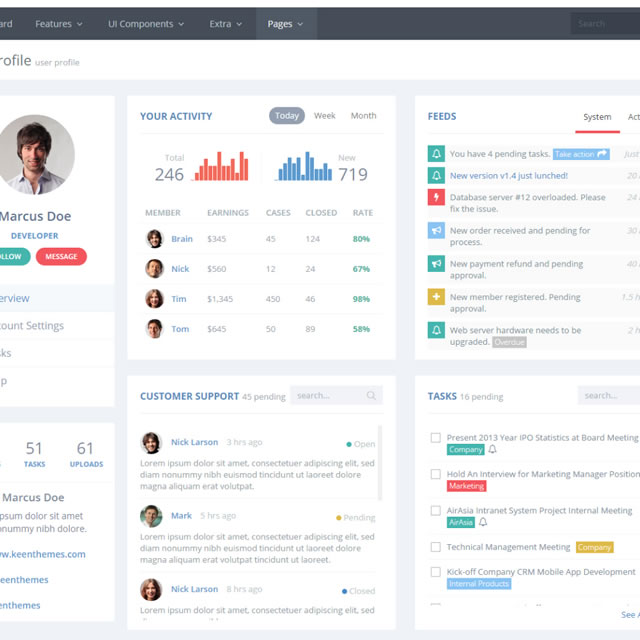Screen dimensions: 640x640
Task: Click the DEVELOPER role label
Action: pos(35,236)
